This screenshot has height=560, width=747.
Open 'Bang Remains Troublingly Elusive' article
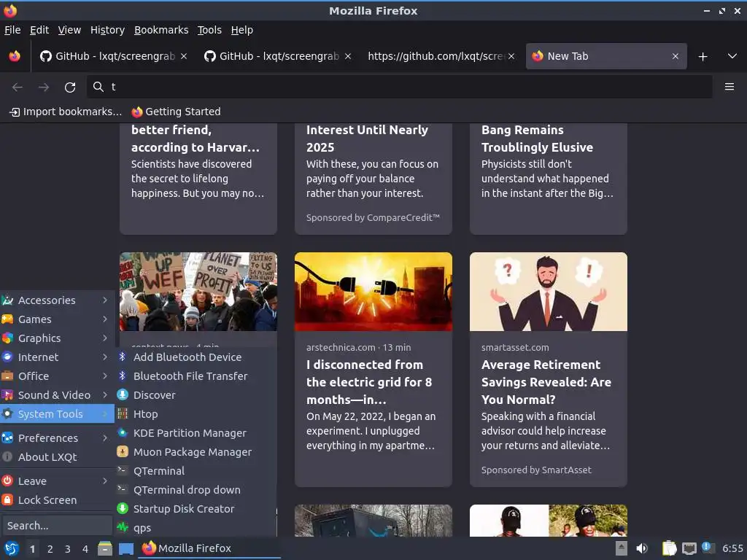coord(537,139)
